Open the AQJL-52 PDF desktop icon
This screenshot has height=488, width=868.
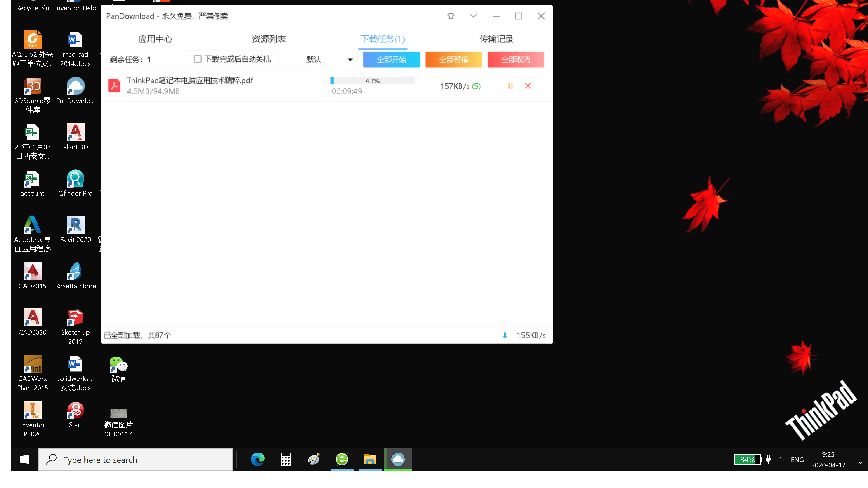pos(33,49)
